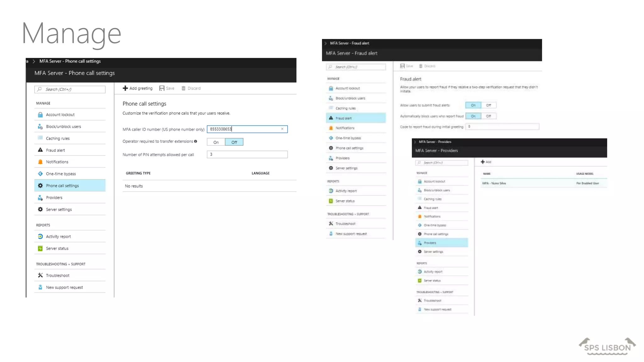
Task: Click the Activity report icon
Action: pyautogui.click(x=40, y=236)
